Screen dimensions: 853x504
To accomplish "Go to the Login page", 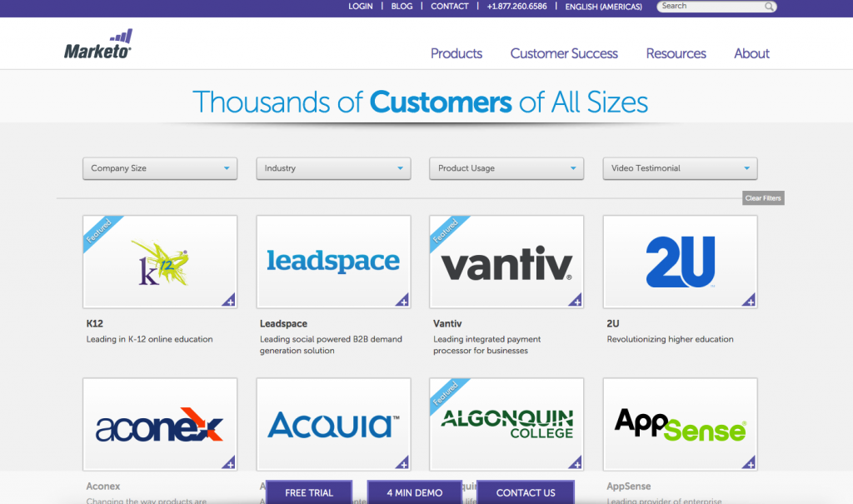I will pos(361,7).
